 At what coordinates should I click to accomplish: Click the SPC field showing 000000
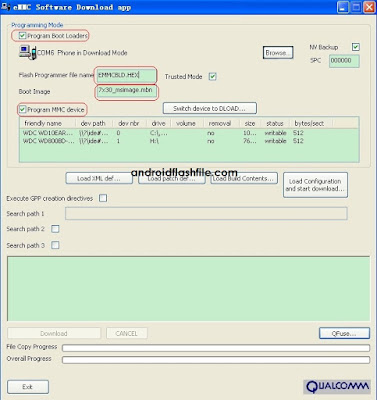point(344,61)
